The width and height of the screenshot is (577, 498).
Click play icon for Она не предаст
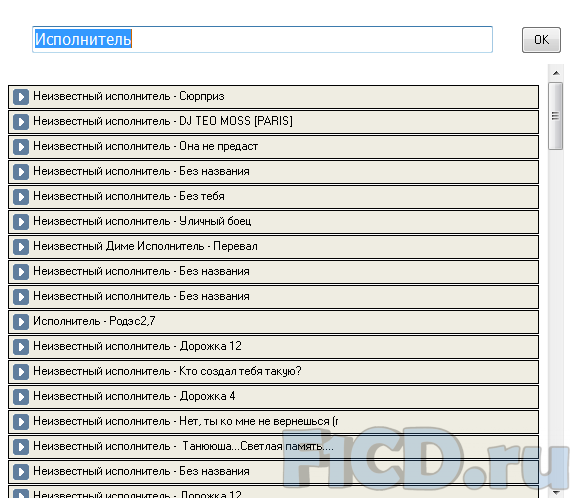[x=21, y=147]
